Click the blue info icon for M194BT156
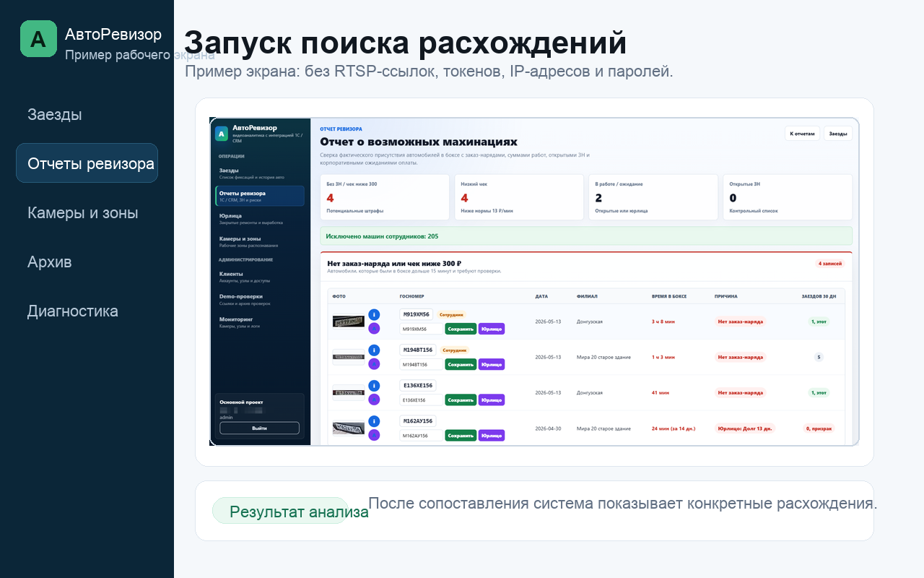 (x=374, y=350)
